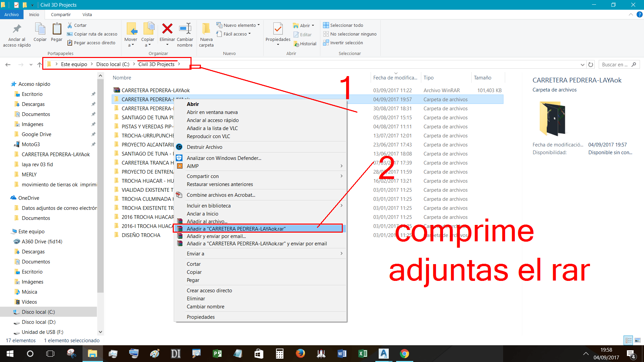Open the Historial ribbon icon
This screenshot has height=362, width=644.
click(305, 44)
